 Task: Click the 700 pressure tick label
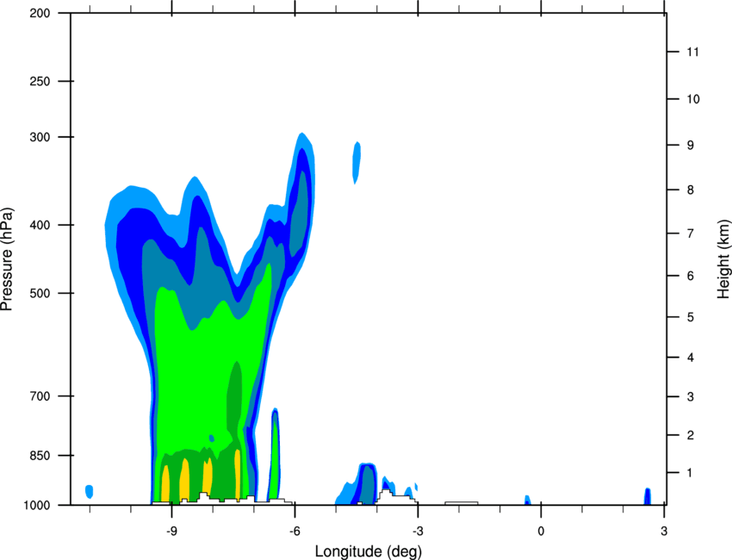click(40, 396)
